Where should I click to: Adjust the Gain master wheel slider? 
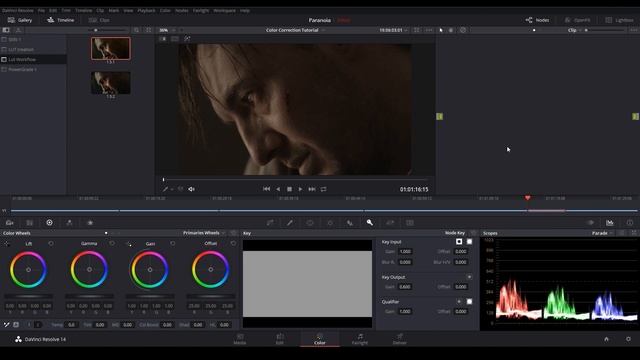point(150,296)
